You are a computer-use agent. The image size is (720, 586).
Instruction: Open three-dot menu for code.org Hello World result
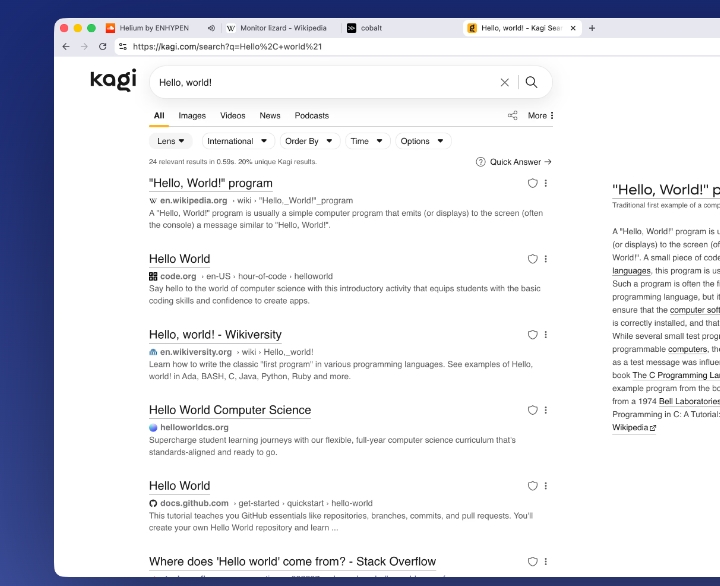pos(546,259)
